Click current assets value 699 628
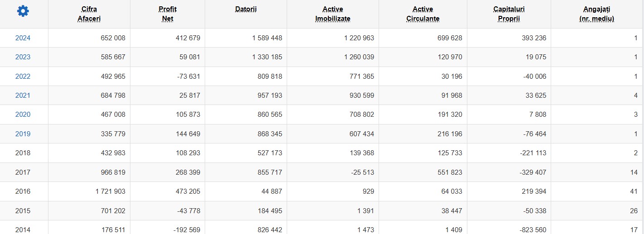 [x=450, y=38]
